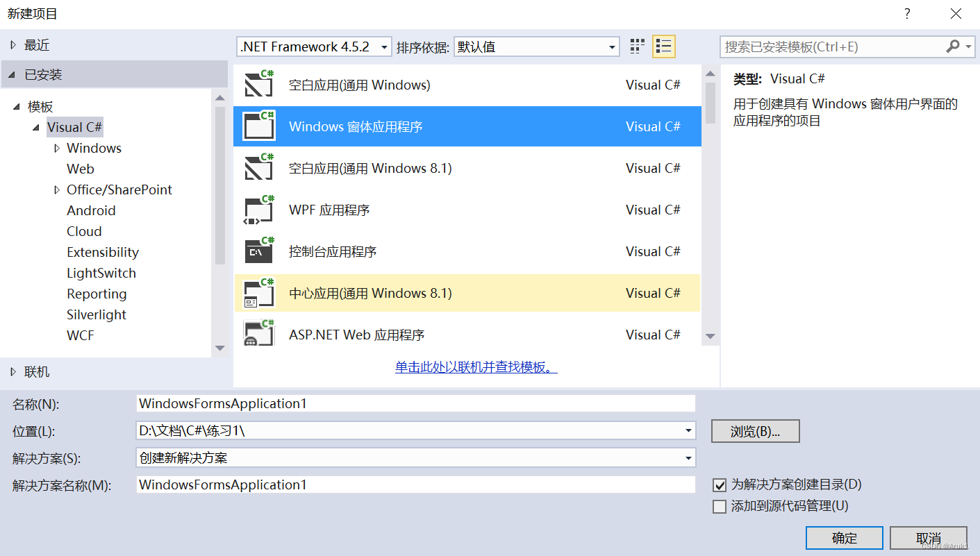Uncheck 为解决方案创建目录(D)
This screenshot has height=556, width=980.
click(x=720, y=485)
